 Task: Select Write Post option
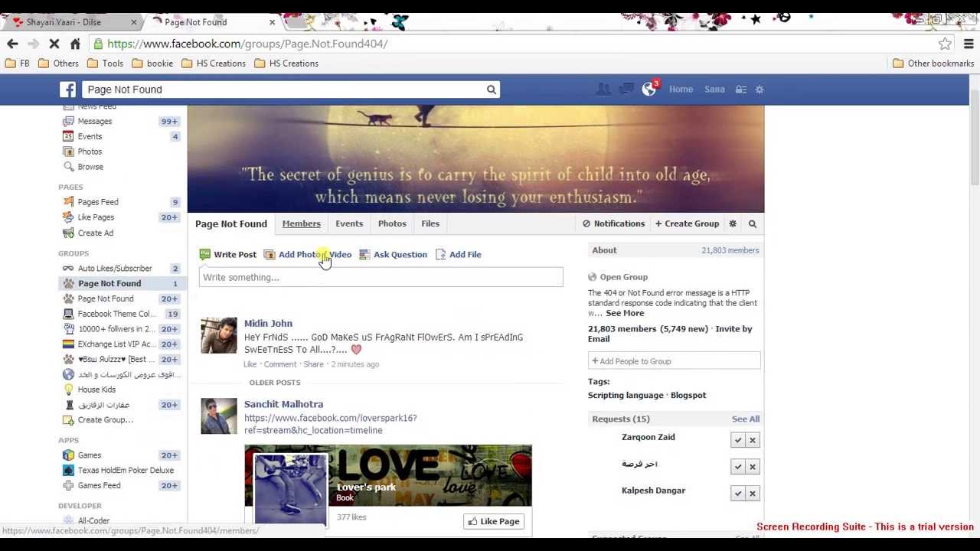pos(227,254)
